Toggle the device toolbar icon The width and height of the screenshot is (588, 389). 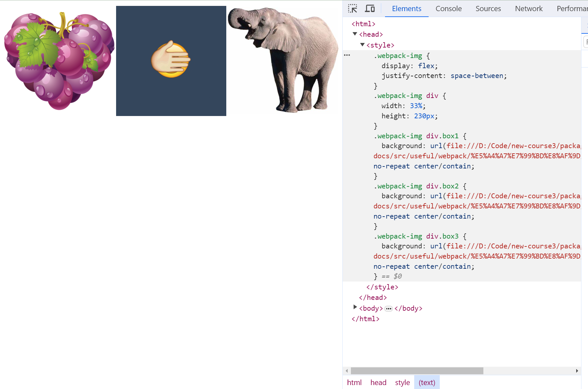point(370,9)
